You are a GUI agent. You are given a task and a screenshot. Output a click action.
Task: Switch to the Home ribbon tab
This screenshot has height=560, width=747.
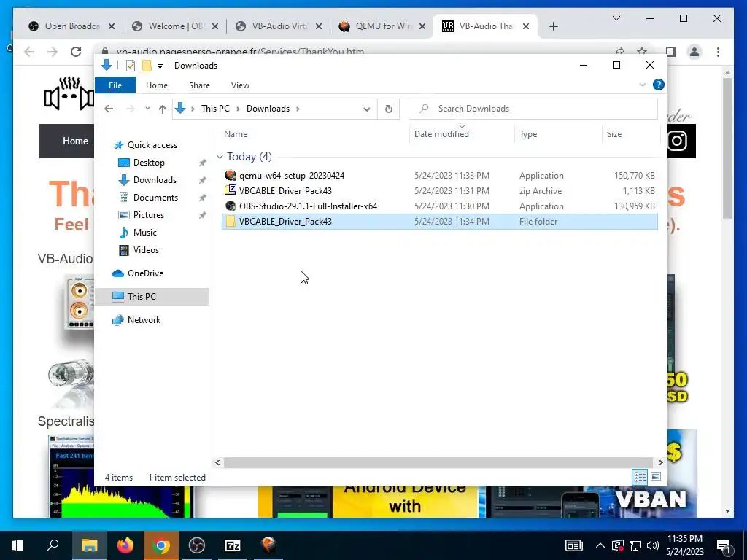157,85
